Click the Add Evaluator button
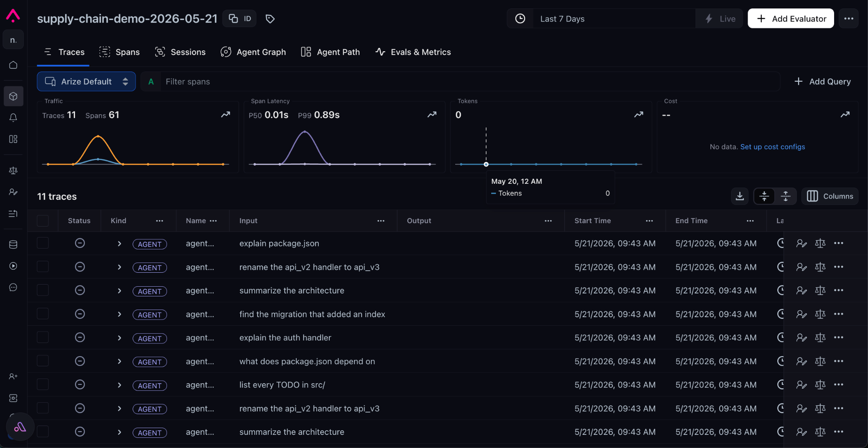The image size is (868, 448). click(791, 19)
